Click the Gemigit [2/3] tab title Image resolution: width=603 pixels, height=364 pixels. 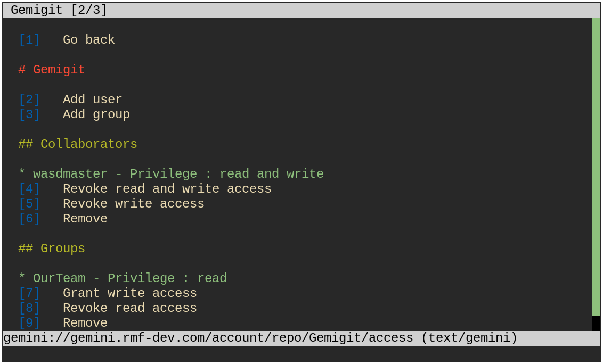point(59,10)
